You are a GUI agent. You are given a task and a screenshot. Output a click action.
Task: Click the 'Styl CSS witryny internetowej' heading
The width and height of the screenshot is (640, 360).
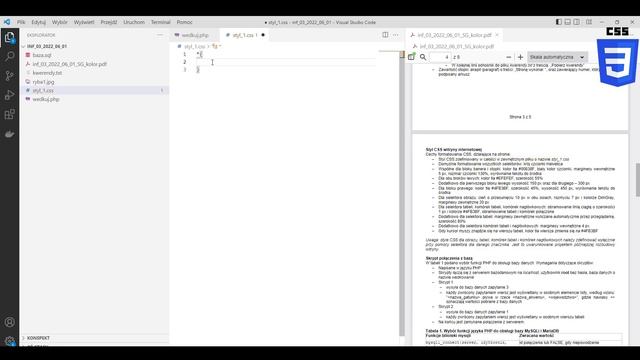click(454, 149)
